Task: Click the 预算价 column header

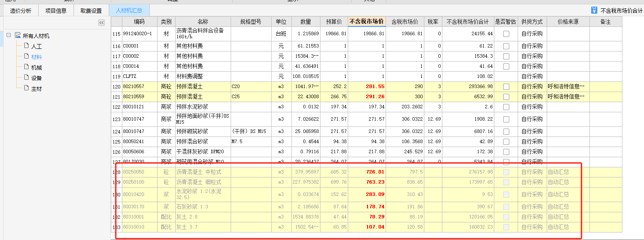Action: [334, 22]
